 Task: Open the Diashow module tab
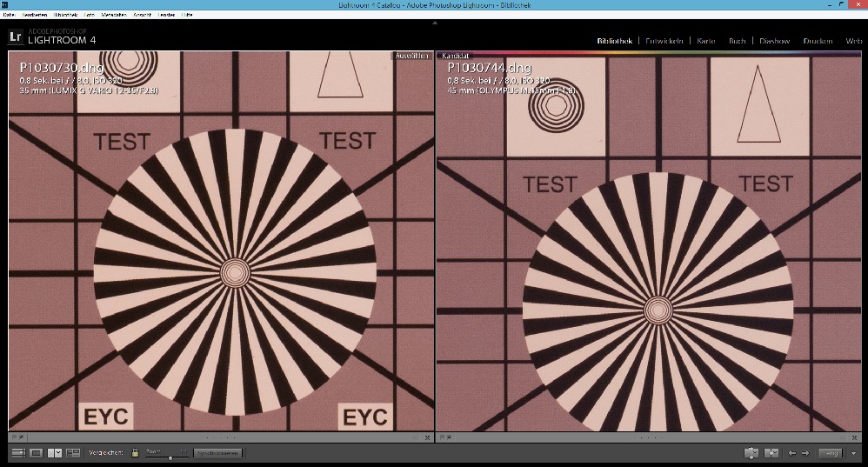(x=774, y=41)
